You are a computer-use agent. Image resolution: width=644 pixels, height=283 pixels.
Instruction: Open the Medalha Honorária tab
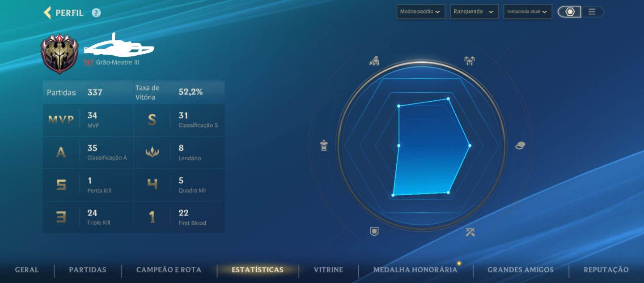click(x=415, y=270)
